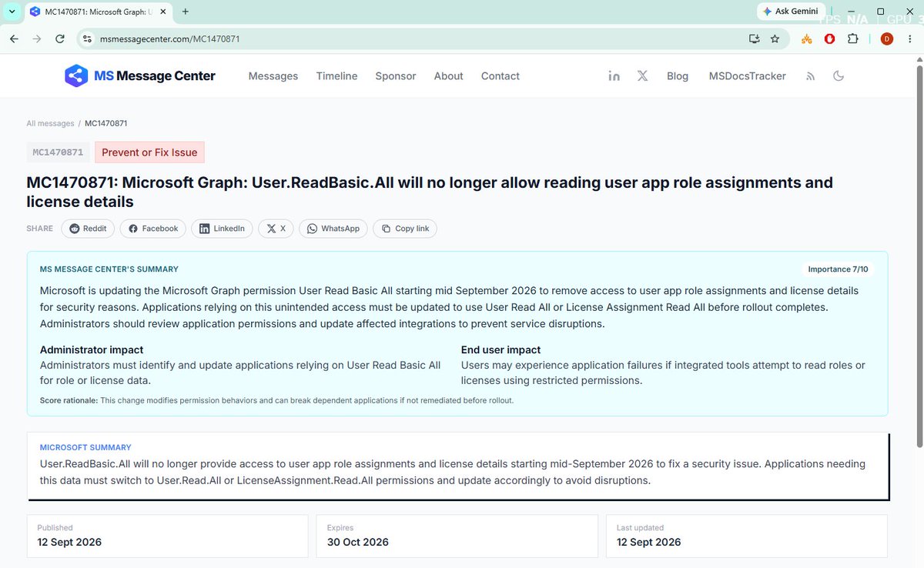Open a new tab with the plus button
This screenshot has width=924, height=568.
coord(186,12)
